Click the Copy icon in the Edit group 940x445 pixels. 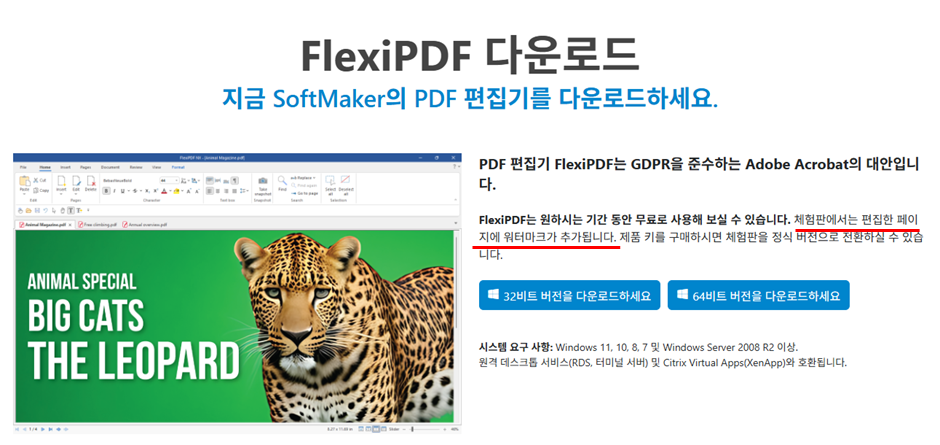36,191
